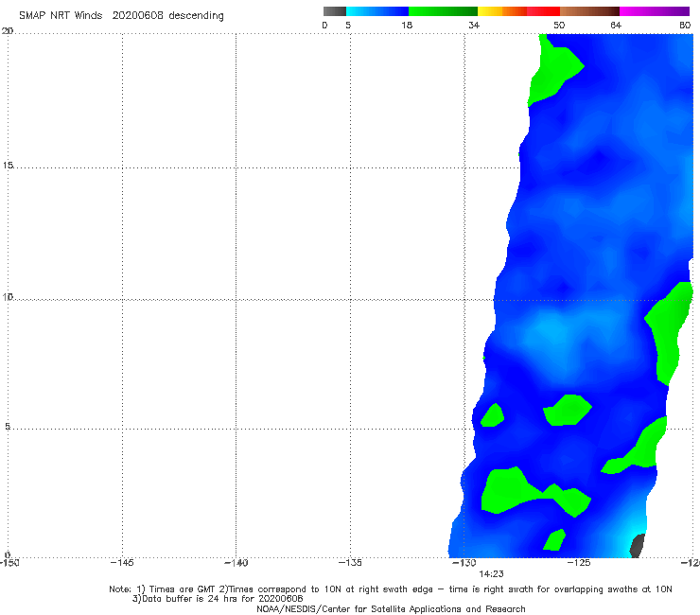
Task: Click the blue 5-18 color bar segment
Action: (x=377, y=11)
